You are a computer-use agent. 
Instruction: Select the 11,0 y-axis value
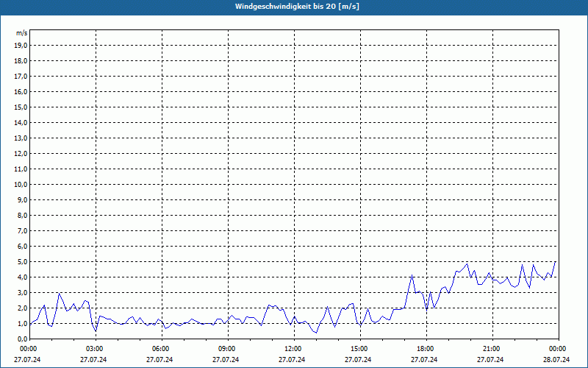tap(21, 169)
